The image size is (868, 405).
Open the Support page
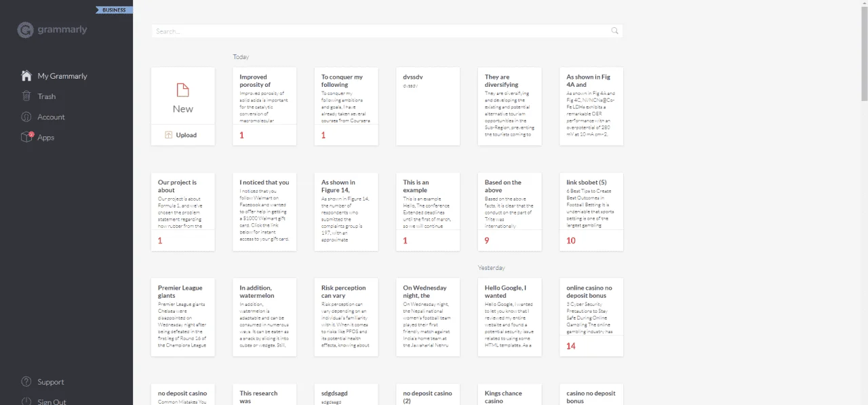[51, 382]
